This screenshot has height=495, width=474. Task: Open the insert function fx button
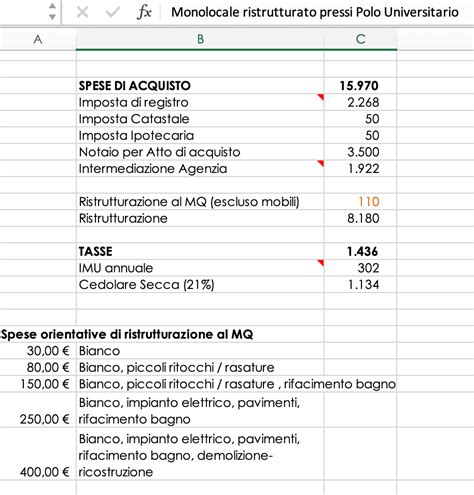(x=144, y=13)
